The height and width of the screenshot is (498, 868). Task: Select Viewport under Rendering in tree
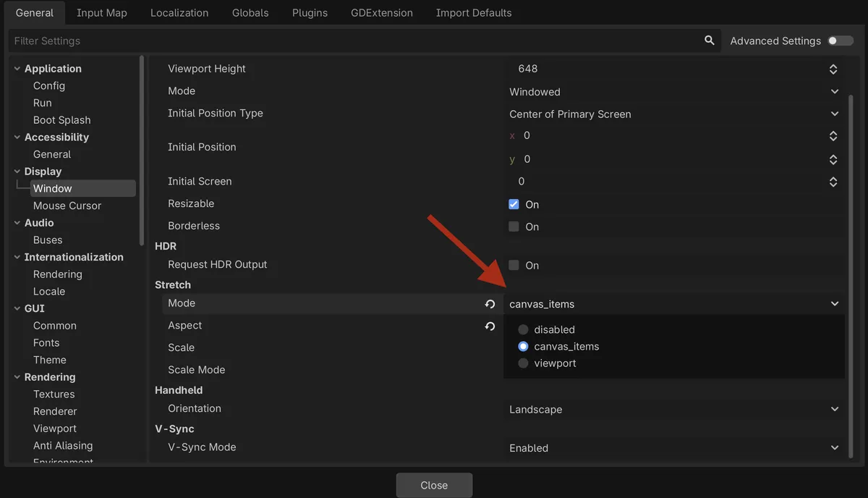pyautogui.click(x=55, y=429)
